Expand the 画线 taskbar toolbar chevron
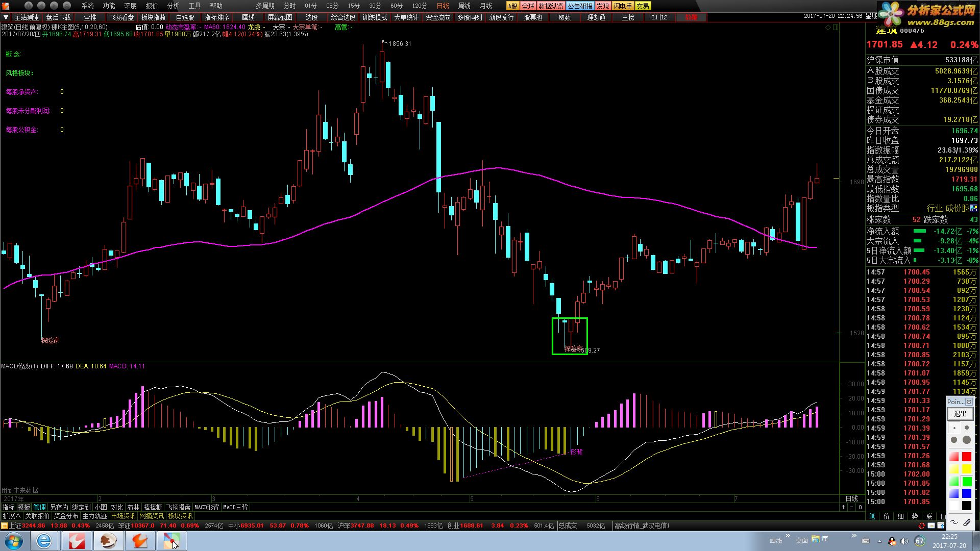 [788, 536]
